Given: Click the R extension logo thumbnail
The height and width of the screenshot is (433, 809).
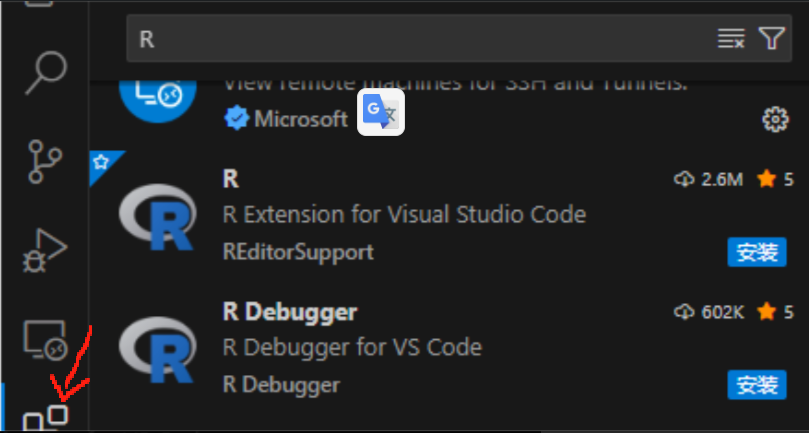Looking at the screenshot, I should (x=157, y=217).
